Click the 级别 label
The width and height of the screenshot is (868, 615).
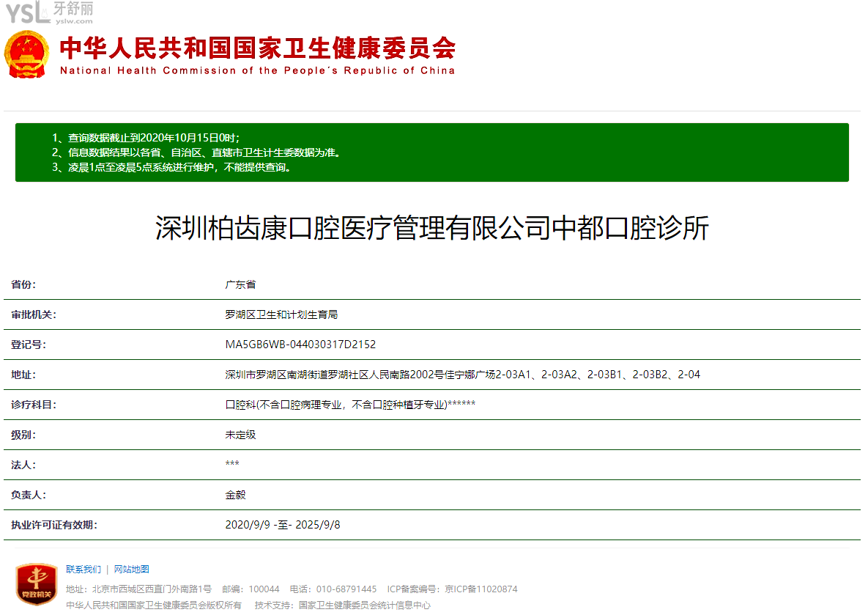coord(23,435)
